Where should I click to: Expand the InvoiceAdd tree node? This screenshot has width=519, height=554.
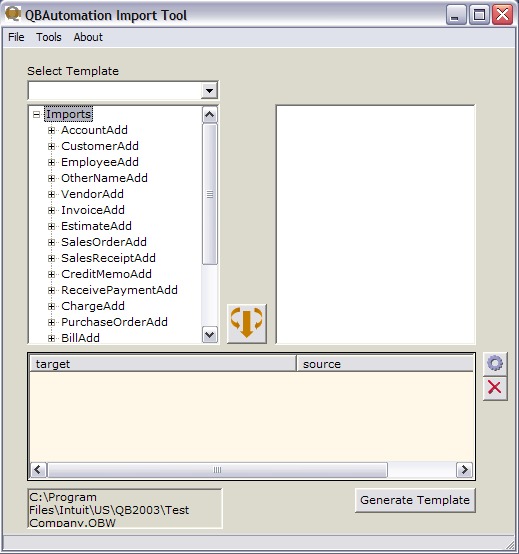[52, 210]
